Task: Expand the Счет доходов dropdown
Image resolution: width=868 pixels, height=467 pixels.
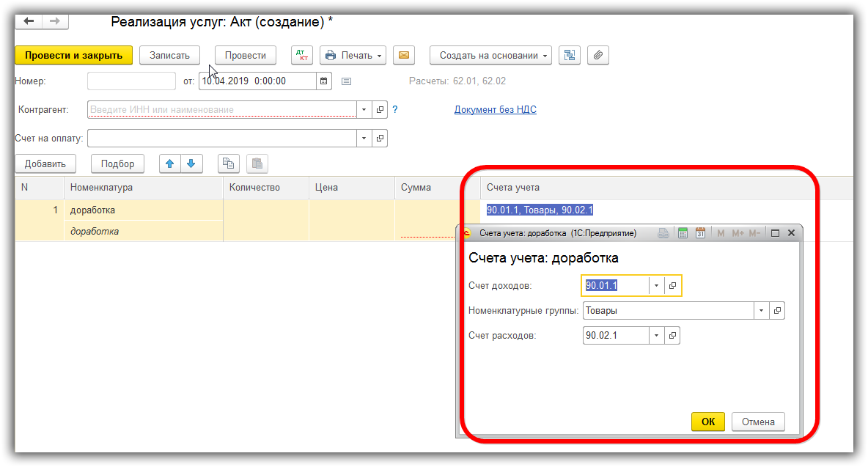Action: [x=657, y=285]
